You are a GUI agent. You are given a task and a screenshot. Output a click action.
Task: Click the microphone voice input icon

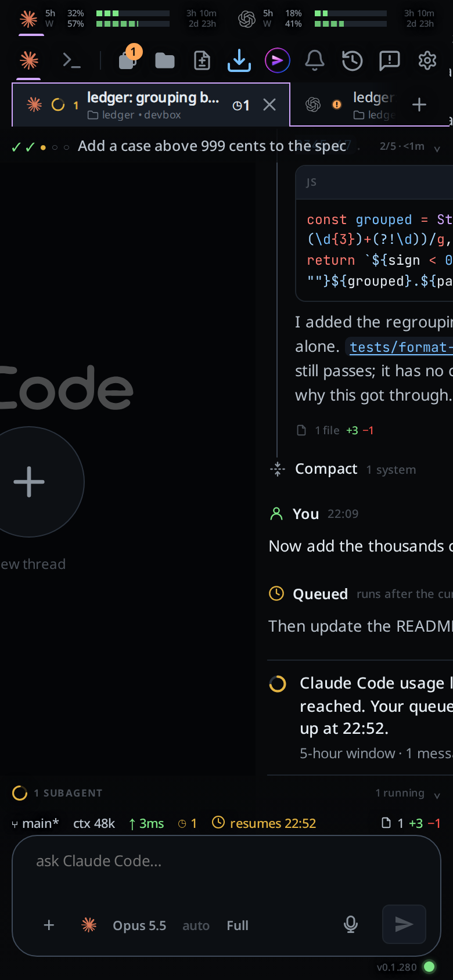click(x=351, y=924)
